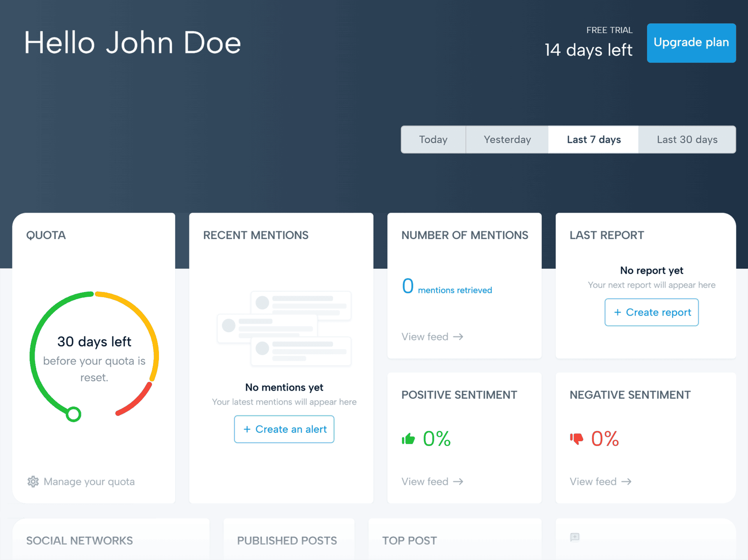Click the 0 mentions retrieved count

pos(408,286)
